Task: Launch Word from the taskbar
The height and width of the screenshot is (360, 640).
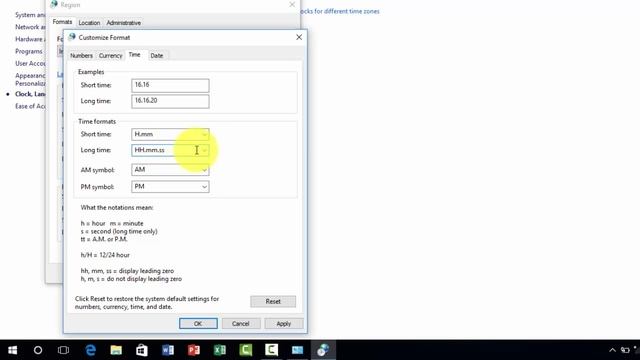Action: point(168,350)
